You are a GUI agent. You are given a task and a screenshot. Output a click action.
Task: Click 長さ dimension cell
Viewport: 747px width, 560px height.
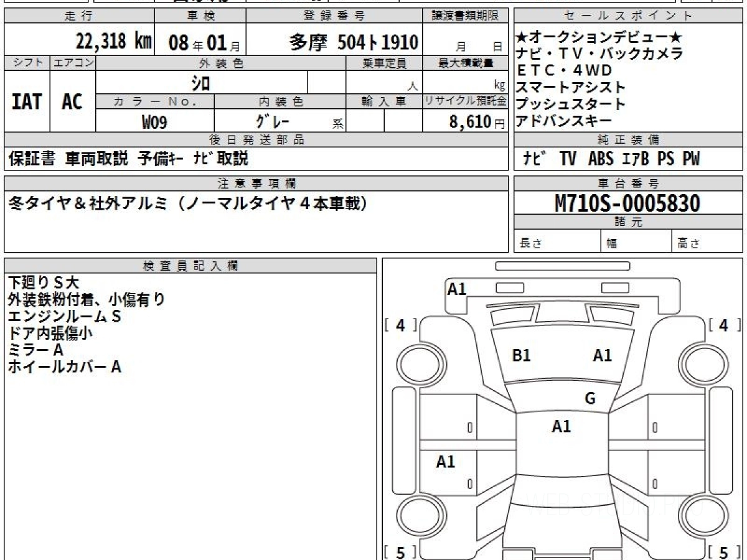(557, 241)
